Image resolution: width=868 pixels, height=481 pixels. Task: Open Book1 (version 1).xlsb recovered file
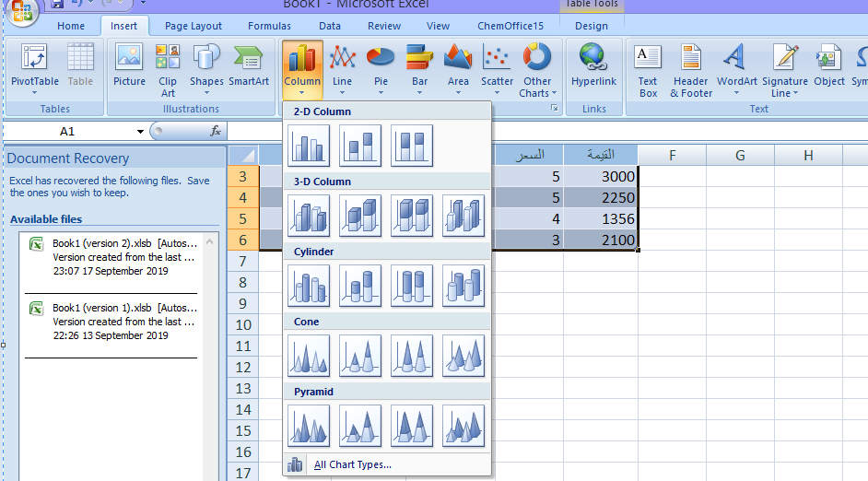[x=113, y=322]
